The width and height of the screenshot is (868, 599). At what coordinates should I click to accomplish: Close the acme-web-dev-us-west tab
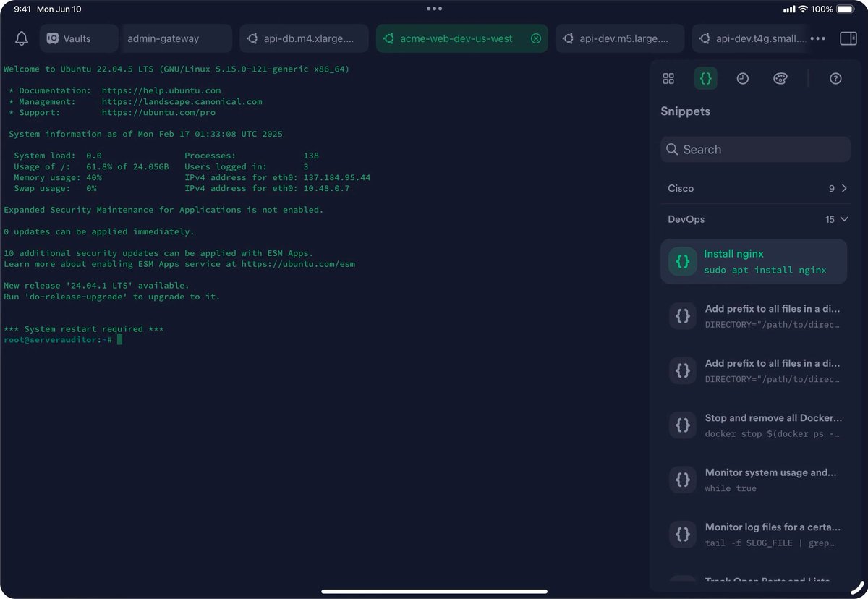pos(536,38)
